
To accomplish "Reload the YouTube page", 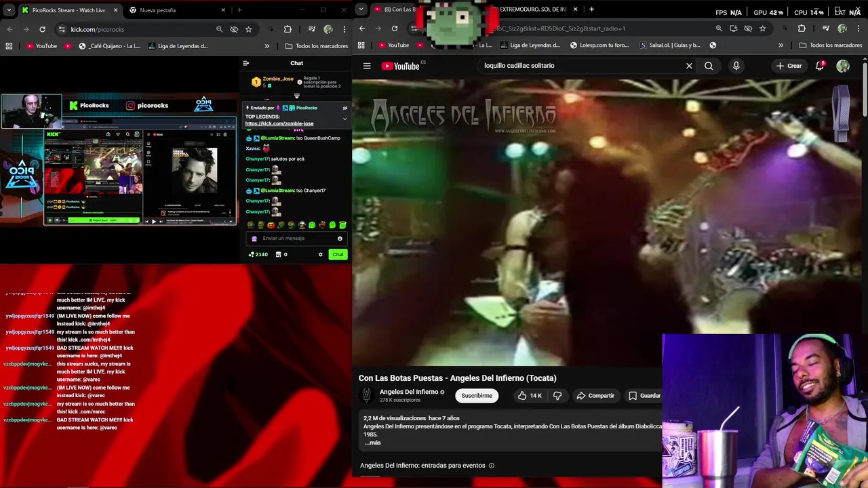I will 395,28.
